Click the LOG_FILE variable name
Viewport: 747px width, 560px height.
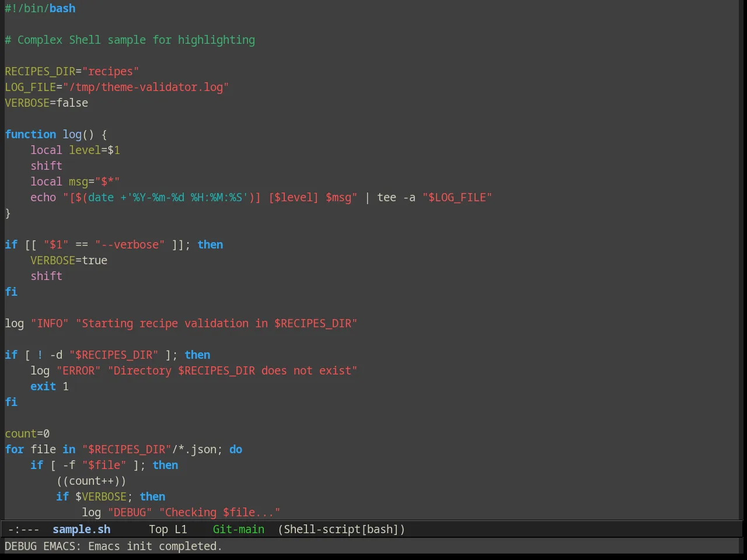(x=30, y=87)
